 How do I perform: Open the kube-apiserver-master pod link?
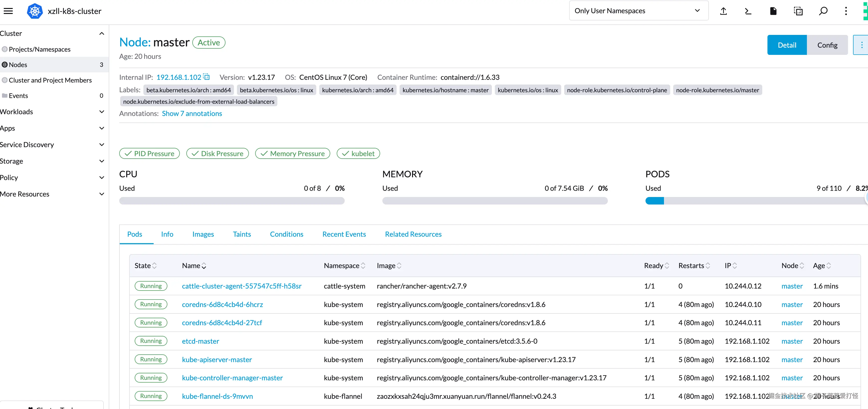coord(217,360)
